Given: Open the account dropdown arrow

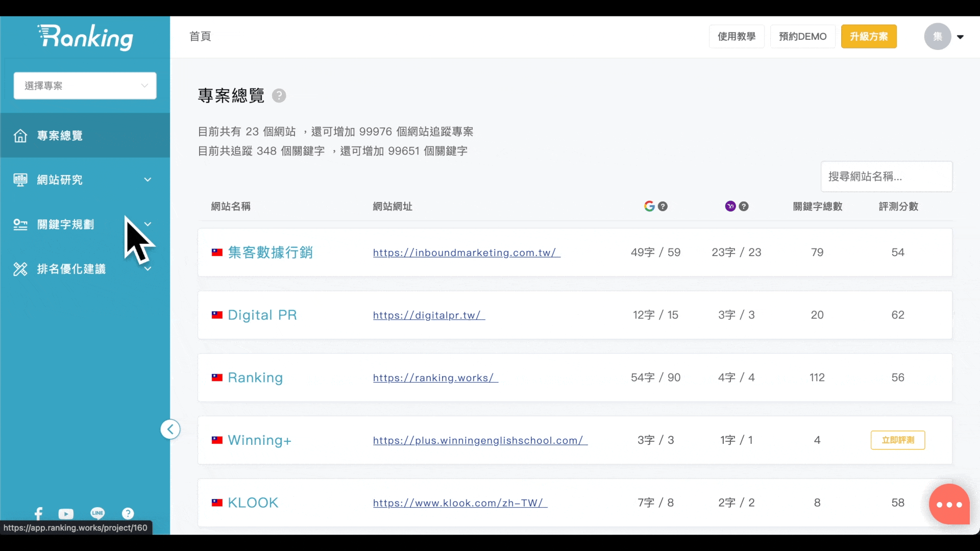Looking at the screenshot, I should (x=960, y=37).
